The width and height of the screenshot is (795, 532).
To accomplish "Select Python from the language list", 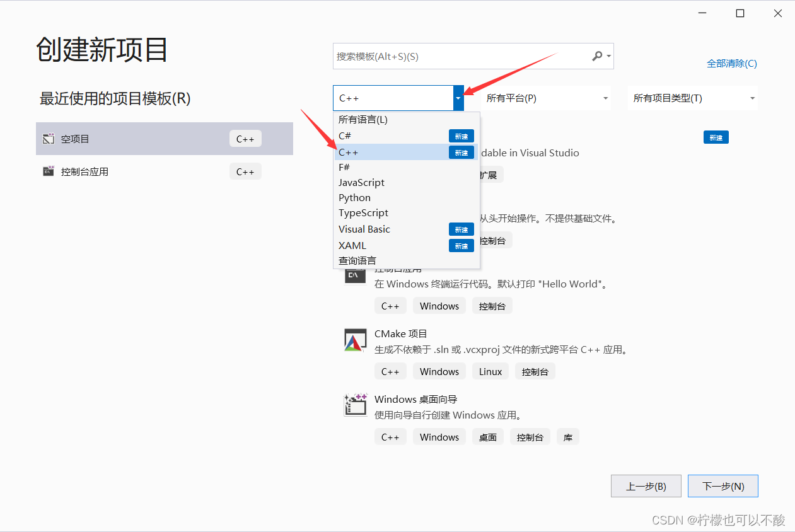I will coord(354,197).
